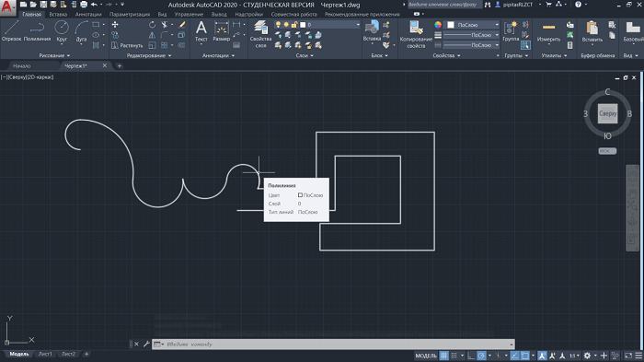Toggle 2D object snap in status bar
The height and width of the screenshot is (362, 644).
[x=525, y=356]
